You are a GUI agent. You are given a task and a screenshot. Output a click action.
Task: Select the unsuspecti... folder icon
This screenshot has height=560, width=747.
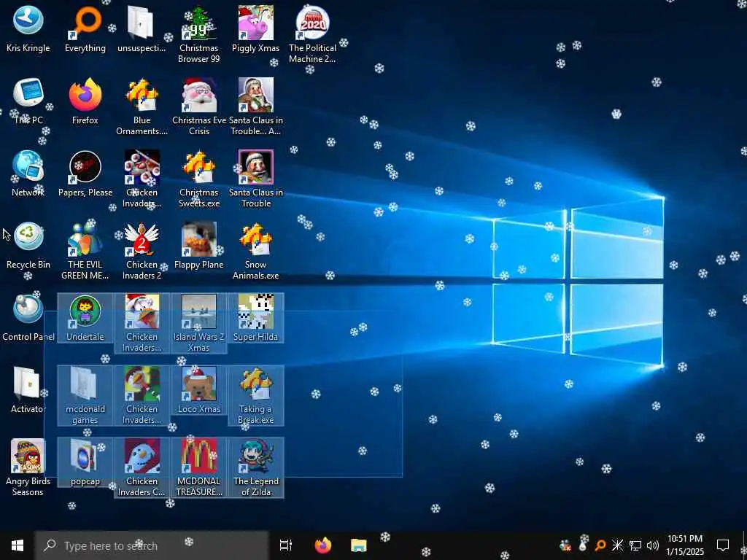[x=142, y=28]
